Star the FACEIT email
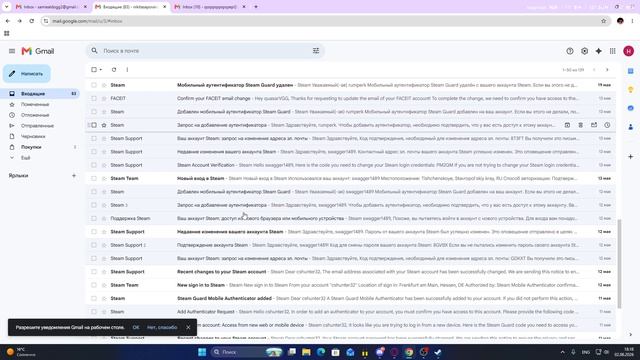This screenshot has width=640, height=360. pos(104,98)
